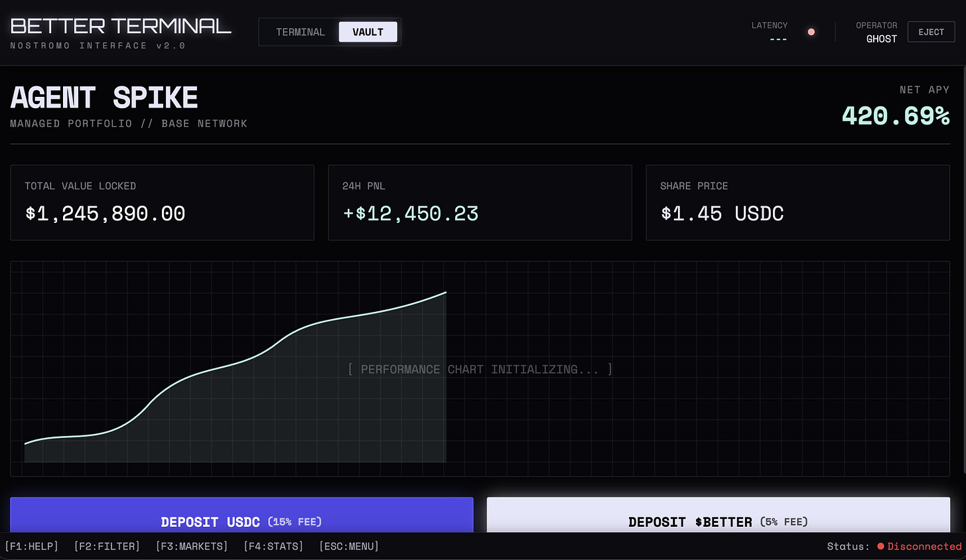Click the red Disconnected status dot
Screen dimensions: 966x560
click(x=880, y=547)
